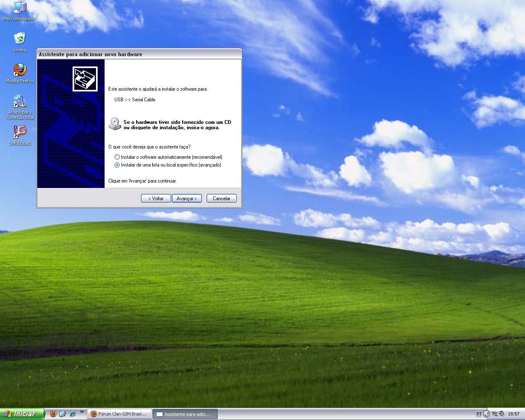Image resolution: width=525 pixels, height=420 pixels.
Task: Select 'Instalar de uma lista ou local específico'
Action: click(x=168, y=165)
